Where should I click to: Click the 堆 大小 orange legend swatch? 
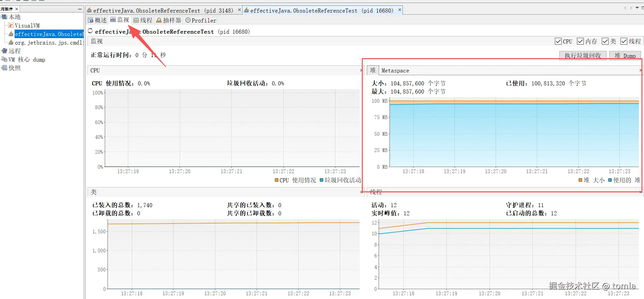click(x=580, y=180)
